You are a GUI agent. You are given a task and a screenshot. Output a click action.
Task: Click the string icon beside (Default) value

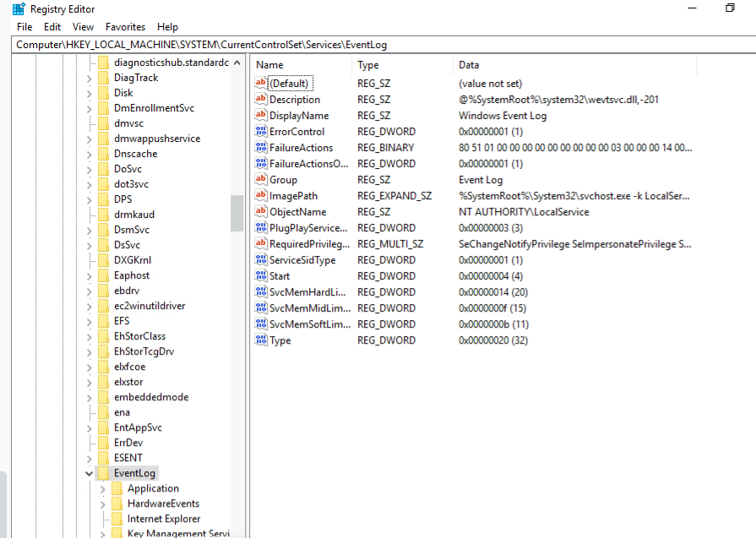point(261,83)
